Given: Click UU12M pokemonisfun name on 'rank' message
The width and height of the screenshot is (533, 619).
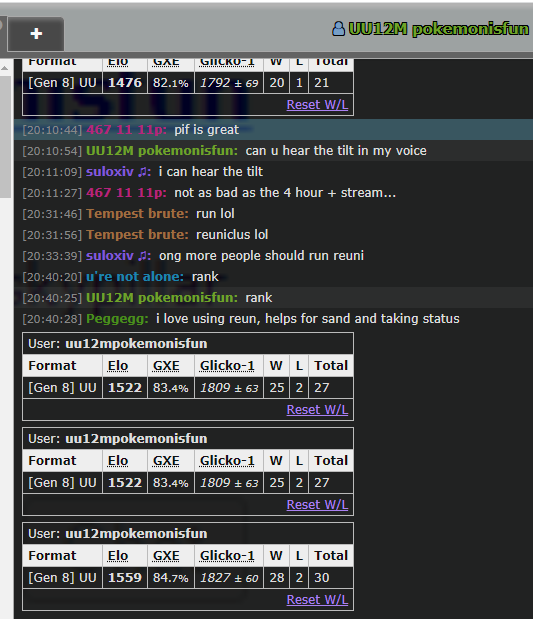Looking at the screenshot, I should (162, 298).
